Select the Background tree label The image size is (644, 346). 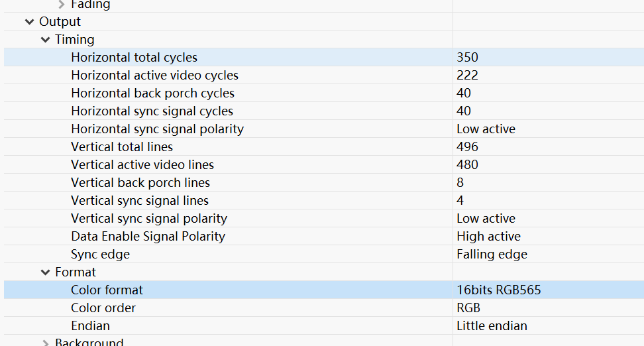point(89,342)
